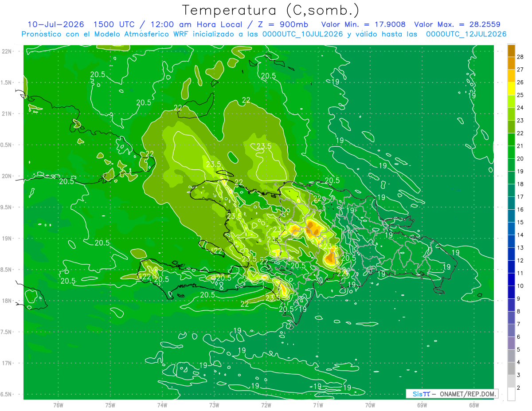Click the '18N' latitude axis label
The width and height of the screenshot is (532, 411).
[x=7, y=301]
